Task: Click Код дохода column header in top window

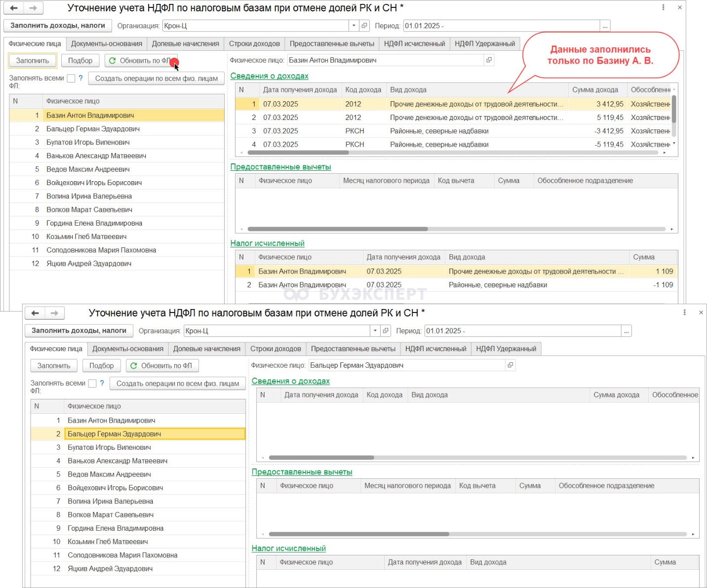Action: point(363,90)
